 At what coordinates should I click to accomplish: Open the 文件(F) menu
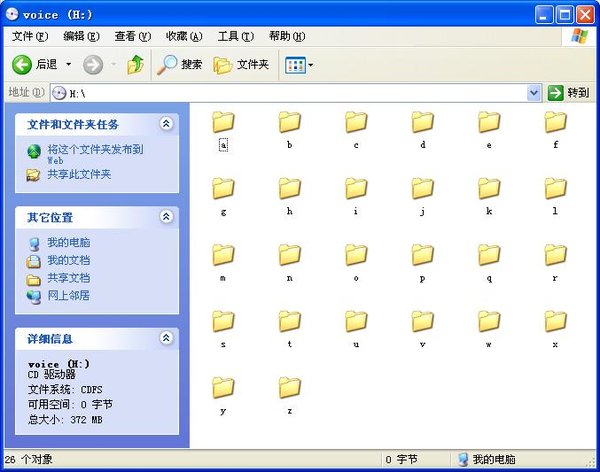(x=30, y=36)
